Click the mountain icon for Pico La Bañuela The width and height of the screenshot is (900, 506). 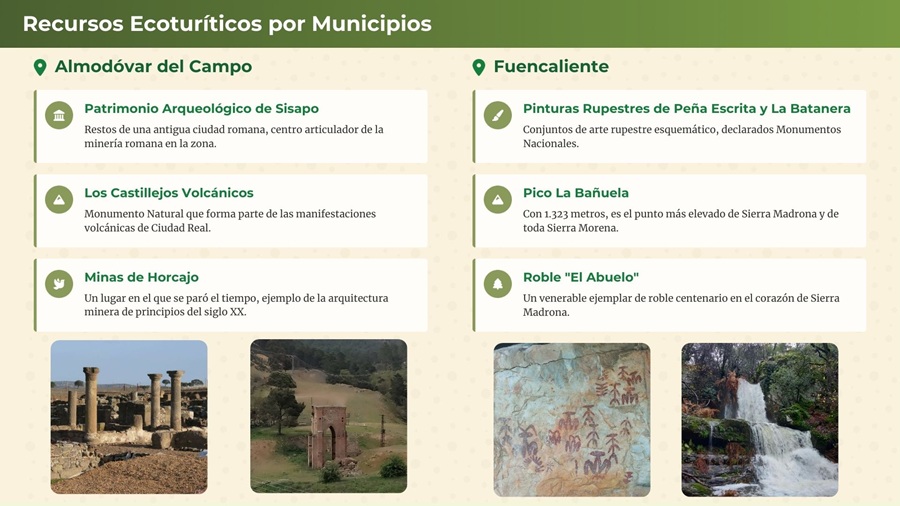pyautogui.click(x=498, y=199)
